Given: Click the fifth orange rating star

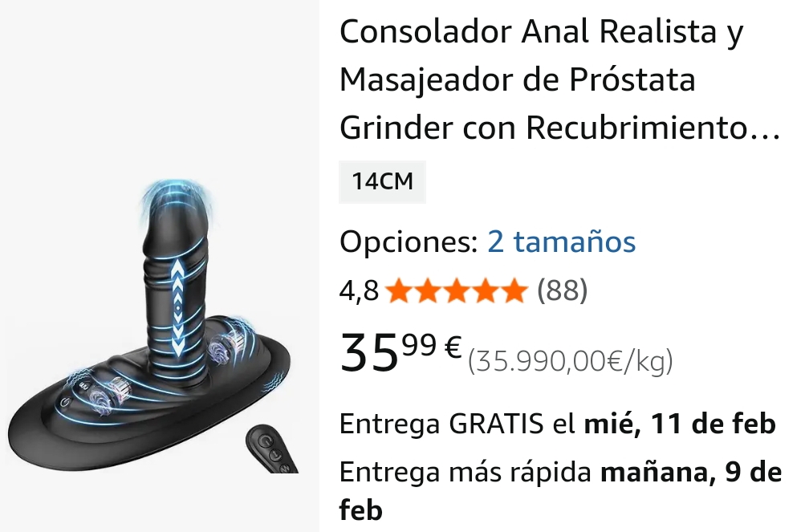Looking at the screenshot, I should (514, 290).
